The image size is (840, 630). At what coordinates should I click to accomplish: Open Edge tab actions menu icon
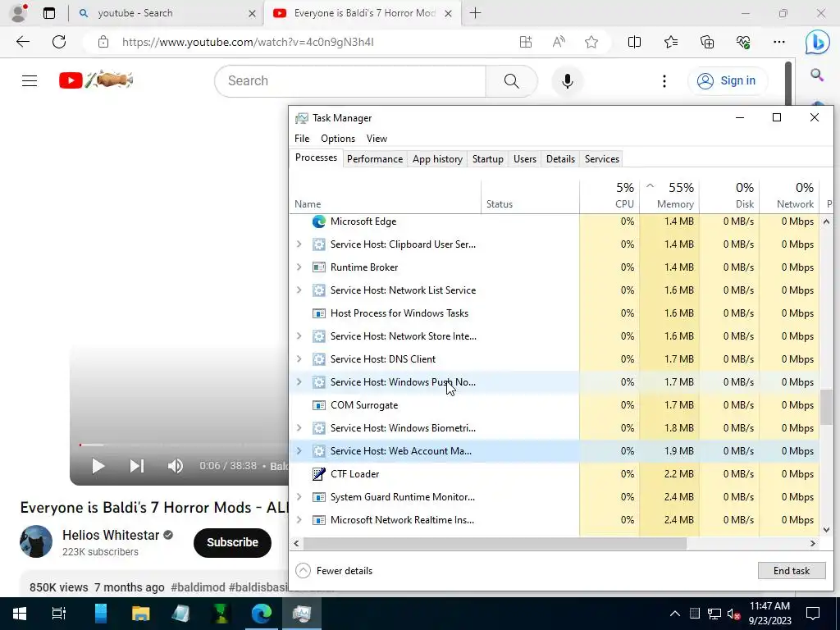[49, 13]
